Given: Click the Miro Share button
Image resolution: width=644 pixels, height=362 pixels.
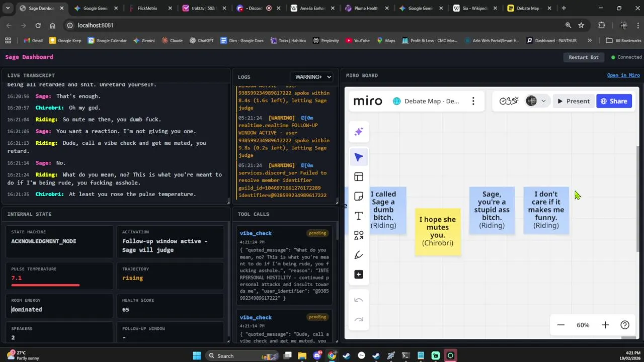Looking at the screenshot, I should coord(614,101).
